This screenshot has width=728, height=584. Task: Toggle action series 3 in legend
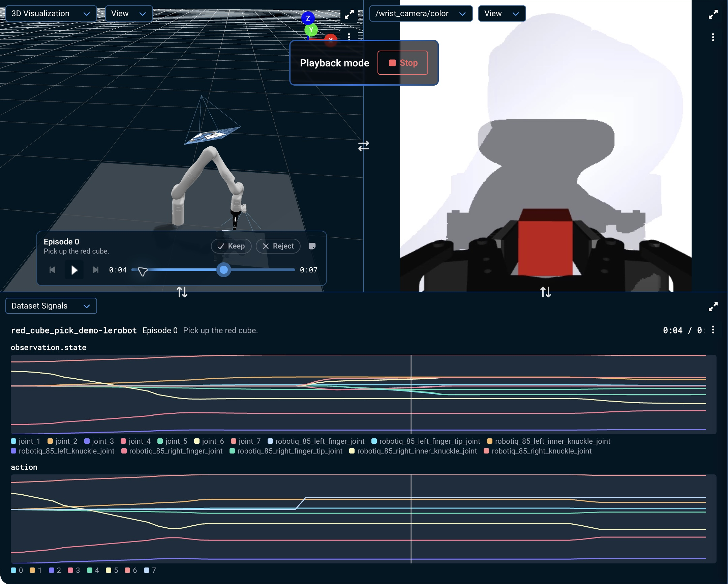(x=74, y=570)
